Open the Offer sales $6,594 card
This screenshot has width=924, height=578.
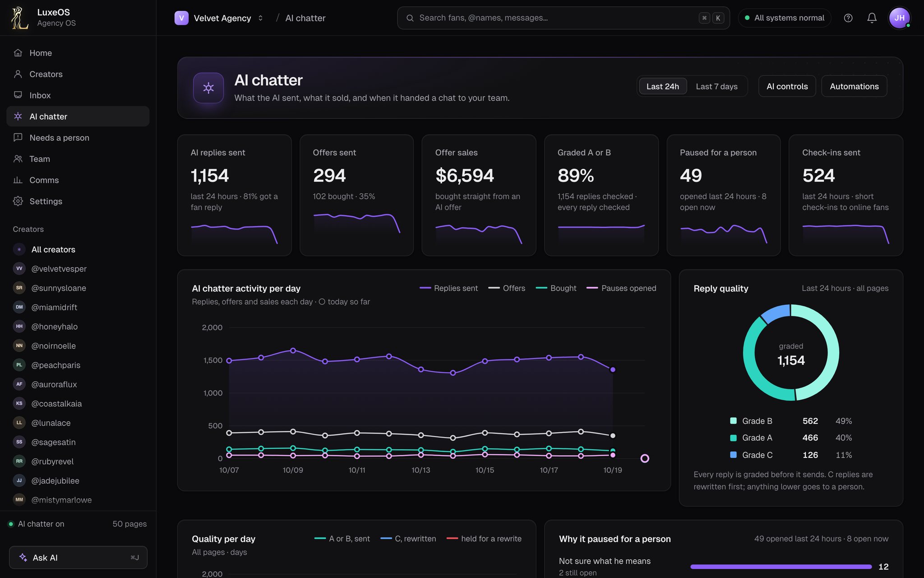(479, 195)
